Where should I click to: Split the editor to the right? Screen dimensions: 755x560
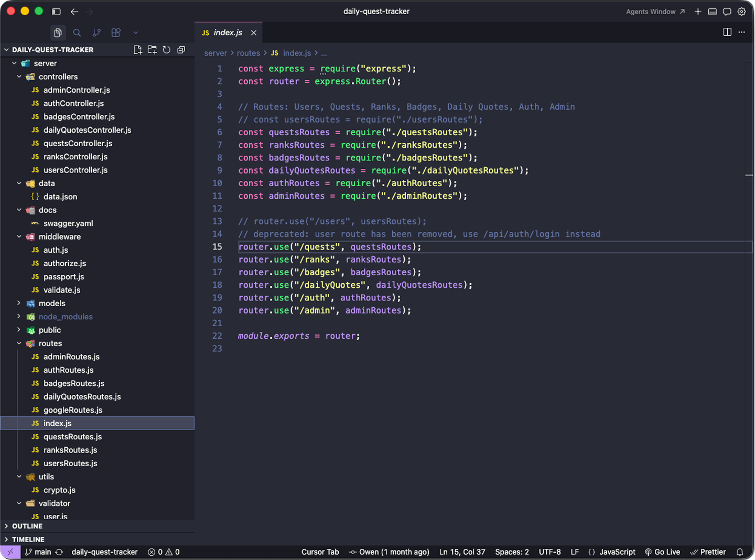pos(727,32)
